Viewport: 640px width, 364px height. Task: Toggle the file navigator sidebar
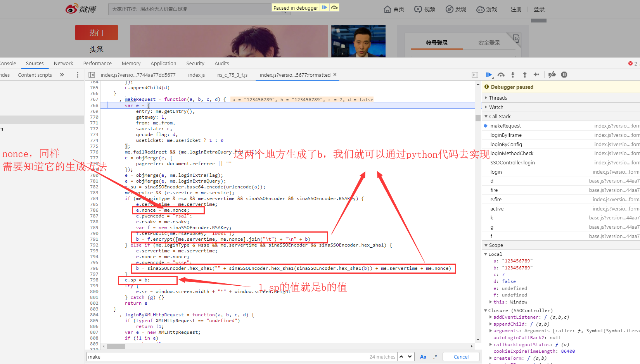pos(92,75)
